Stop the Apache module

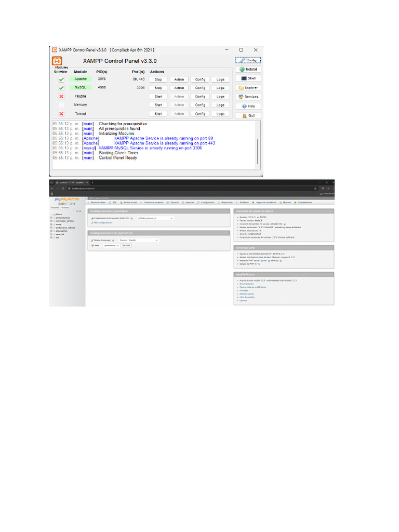158,79
